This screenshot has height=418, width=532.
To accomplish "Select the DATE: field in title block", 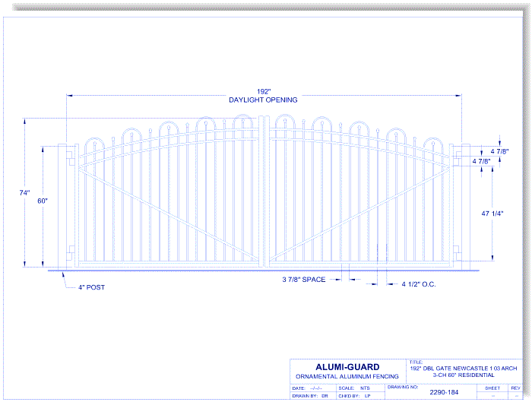I will click(x=307, y=388).
